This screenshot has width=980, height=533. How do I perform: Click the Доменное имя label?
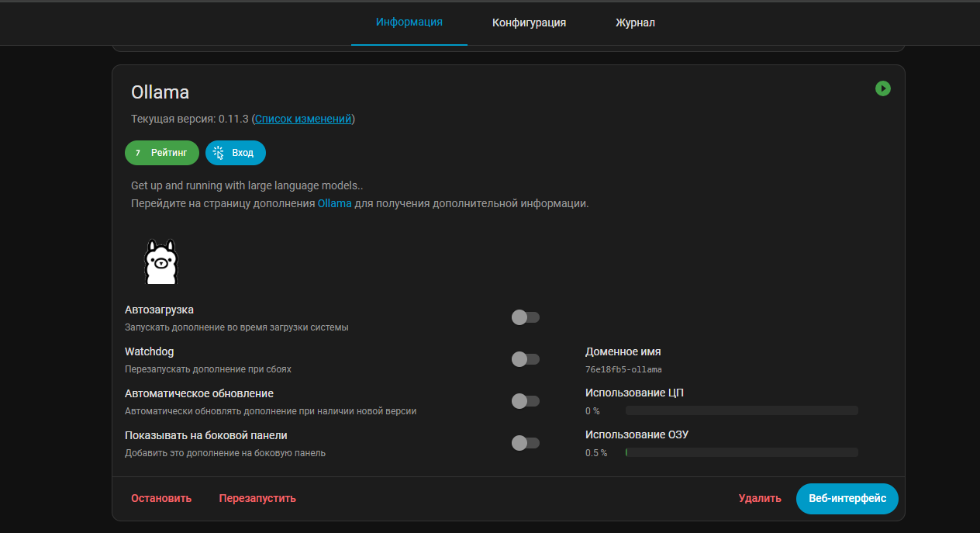[x=623, y=351]
